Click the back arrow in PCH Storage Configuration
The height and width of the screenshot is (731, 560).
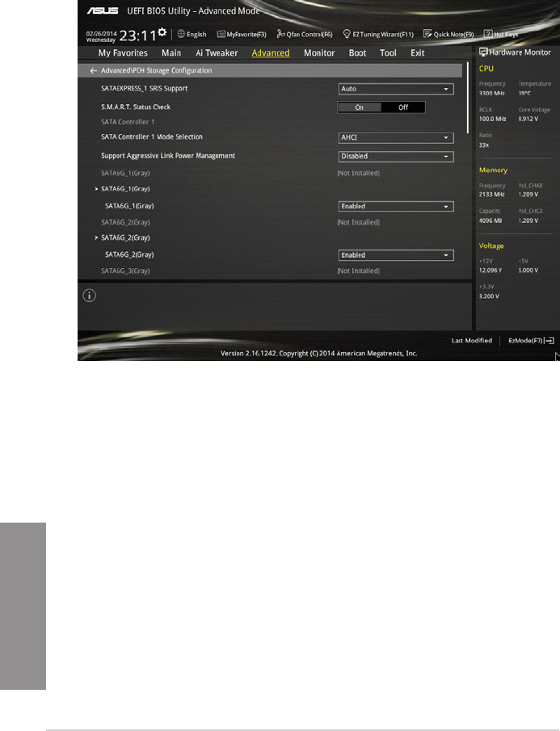(93, 71)
